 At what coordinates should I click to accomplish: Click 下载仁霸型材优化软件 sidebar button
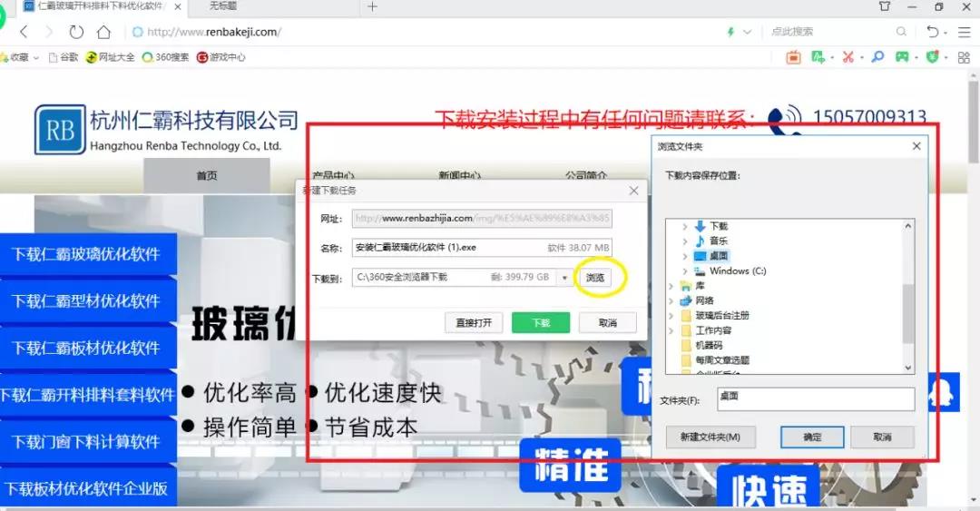tap(88, 300)
